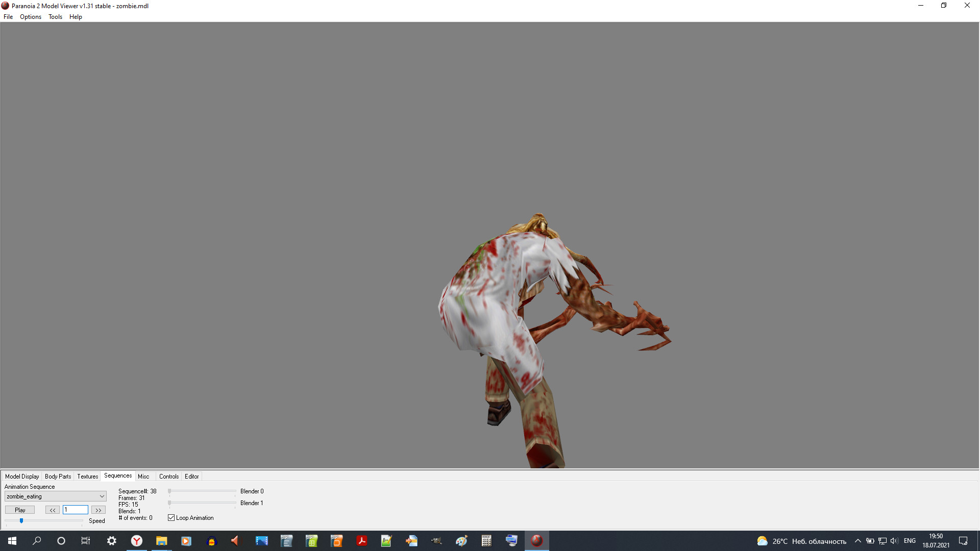The width and height of the screenshot is (980, 551).
Task: Open the Options menu
Action: pos(30,17)
